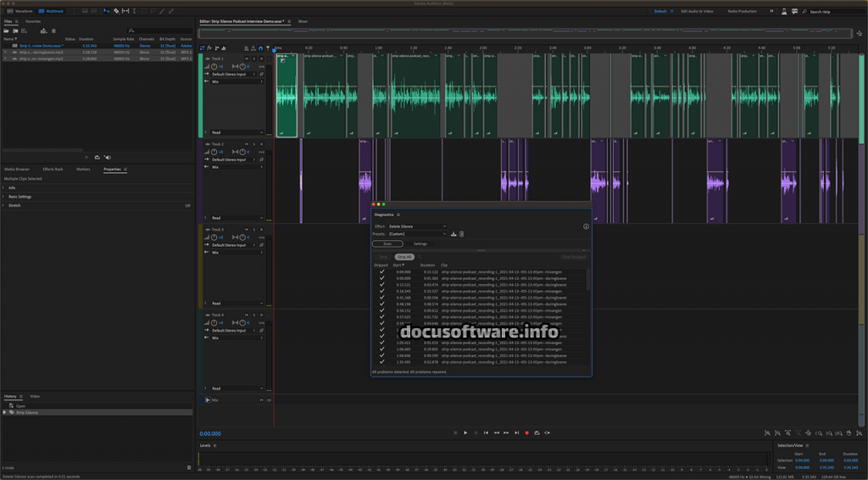Viewport: 868px width, 480px height.
Task: Select the Move tool in the toolbar
Action: tap(106, 11)
